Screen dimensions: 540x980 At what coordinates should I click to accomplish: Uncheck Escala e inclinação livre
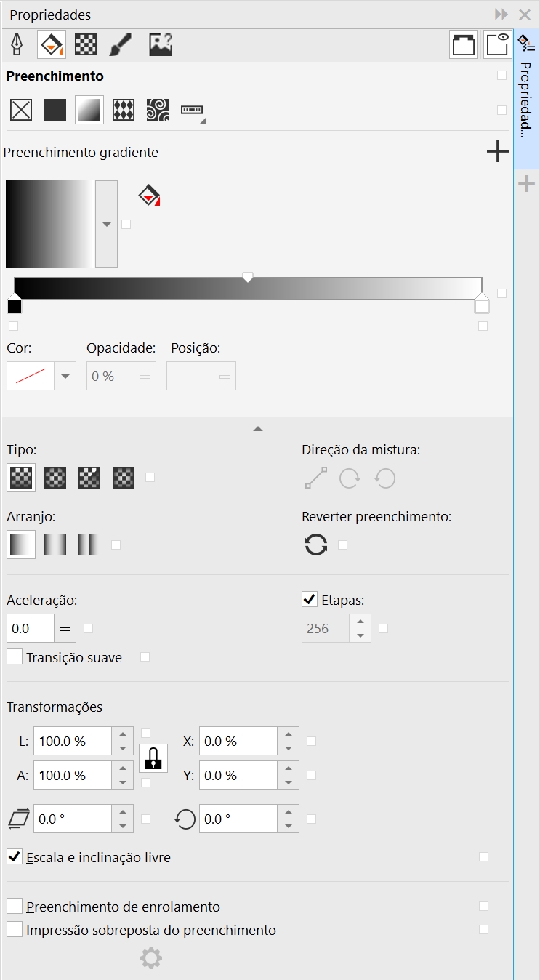pyautogui.click(x=15, y=856)
